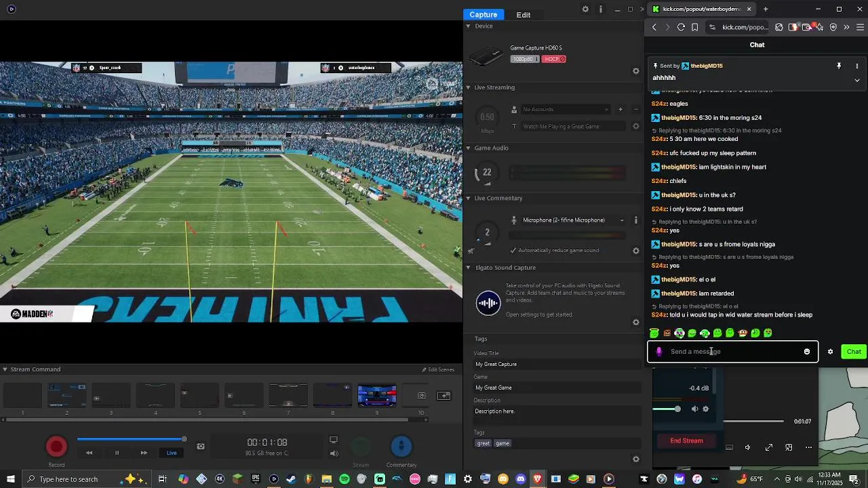Select scene thumbnail 7

288,395
